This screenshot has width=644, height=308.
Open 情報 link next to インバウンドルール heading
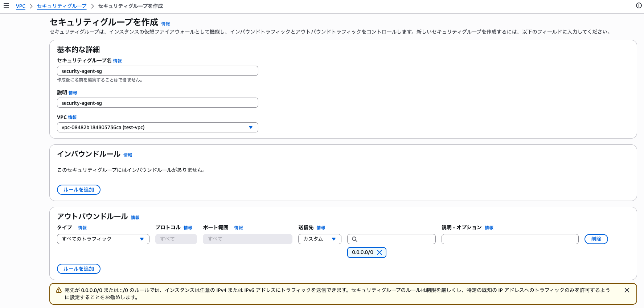click(x=128, y=155)
